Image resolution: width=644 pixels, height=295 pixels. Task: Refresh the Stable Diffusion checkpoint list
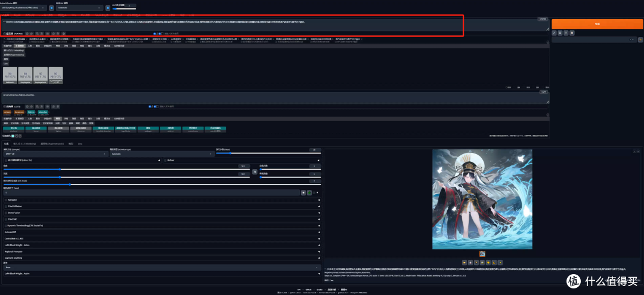pyautogui.click(x=51, y=8)
